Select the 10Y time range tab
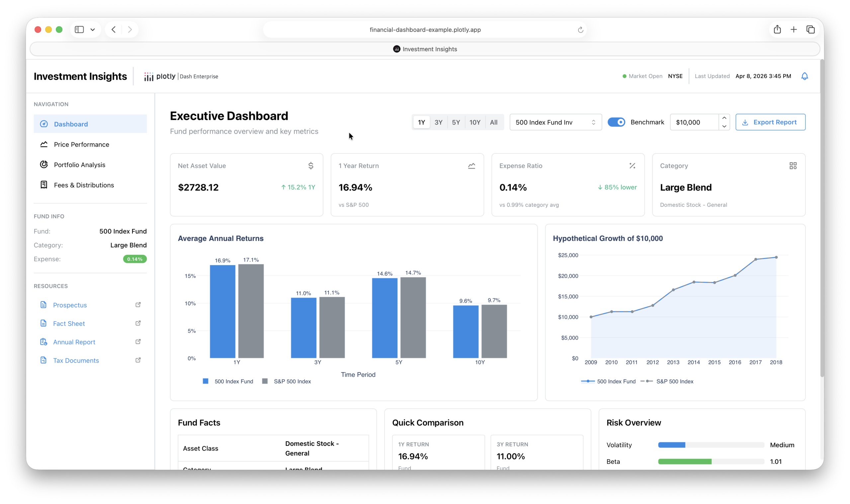850x504 pixels. click(475, 122)
